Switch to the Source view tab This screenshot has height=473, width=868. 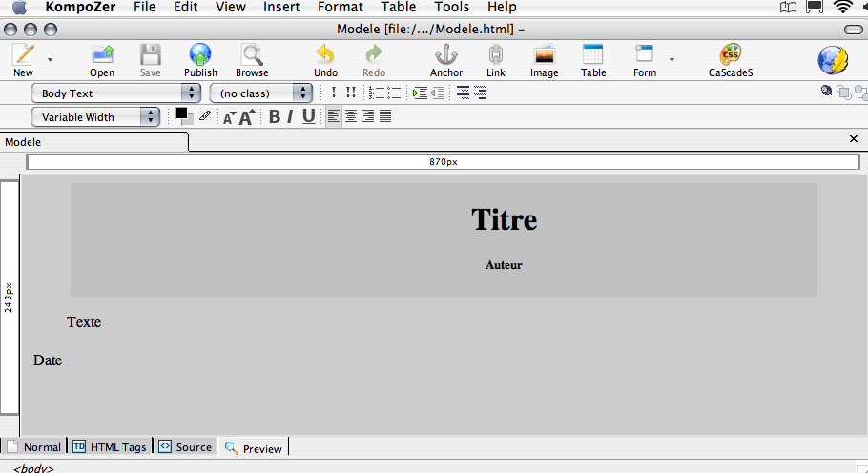point(185,446)
